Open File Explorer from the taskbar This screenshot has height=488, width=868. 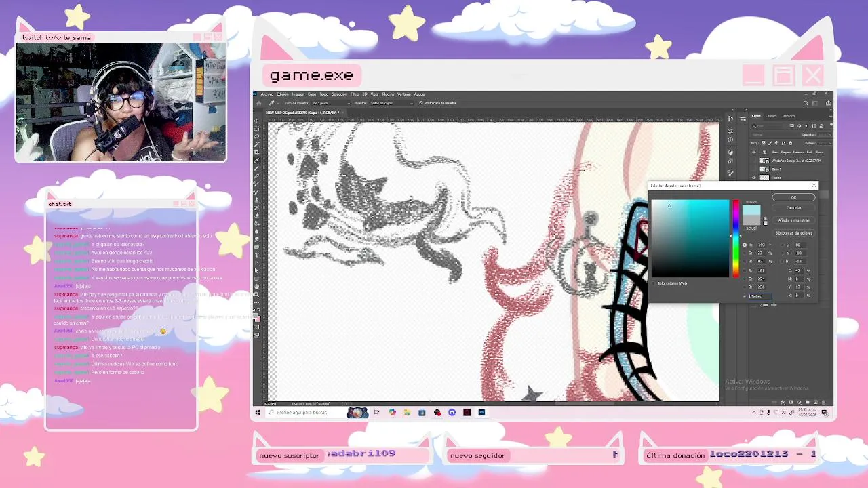[x=407, y=412]
